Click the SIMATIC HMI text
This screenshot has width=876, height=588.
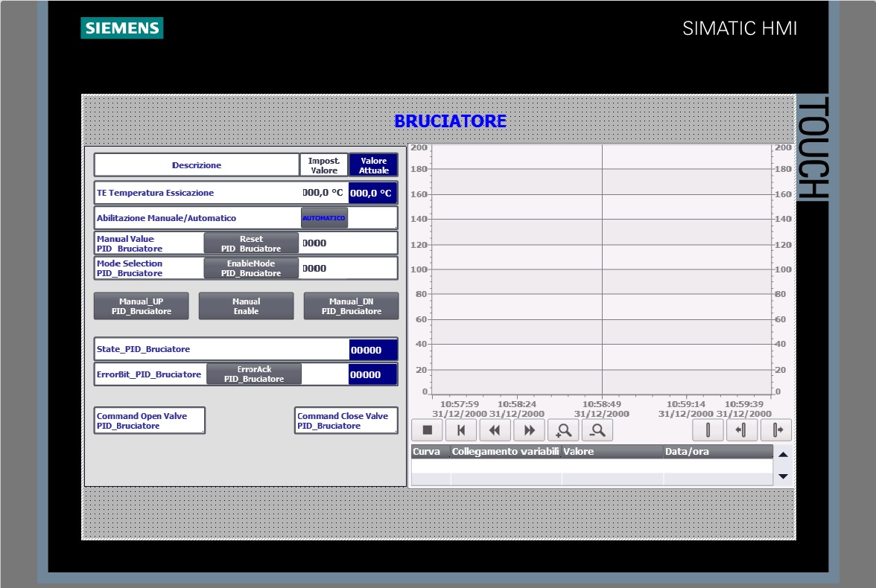(740, 28)
